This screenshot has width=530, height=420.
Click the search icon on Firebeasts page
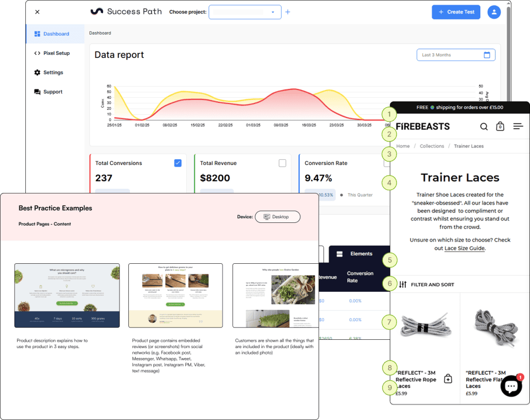tap(484, 126)
